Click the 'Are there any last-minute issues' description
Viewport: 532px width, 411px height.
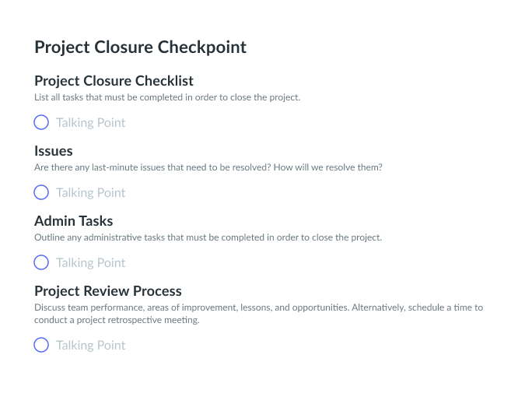click(x=208, y=167)
